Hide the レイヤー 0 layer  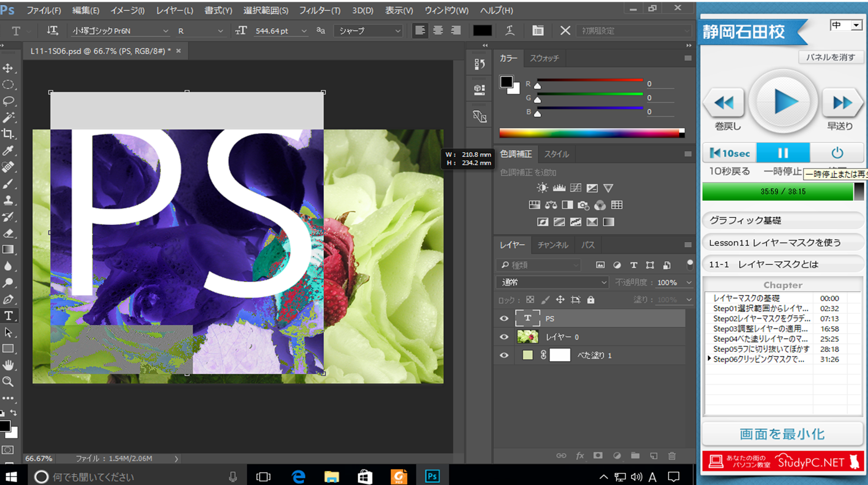click(504, 337)
